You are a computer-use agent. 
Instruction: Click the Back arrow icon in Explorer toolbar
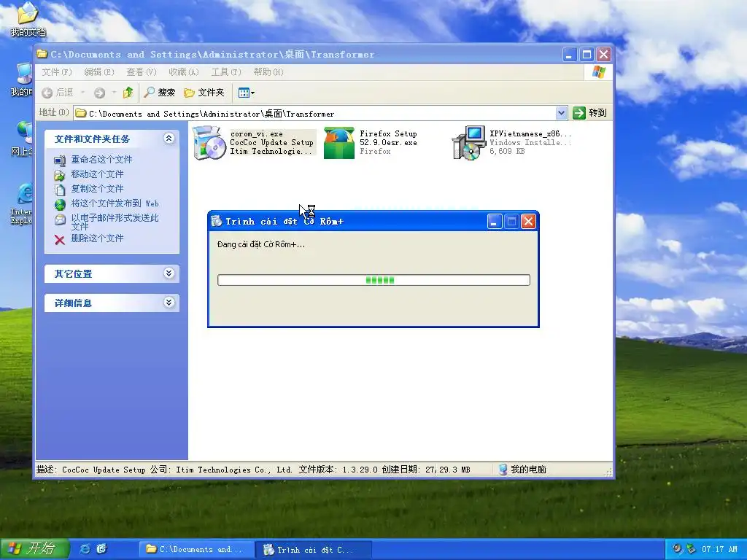47,93
